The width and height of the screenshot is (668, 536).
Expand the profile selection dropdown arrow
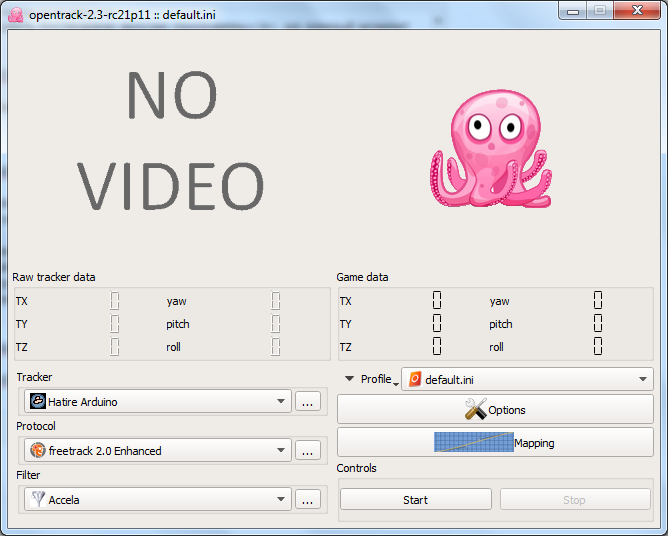tap(643, 379)
